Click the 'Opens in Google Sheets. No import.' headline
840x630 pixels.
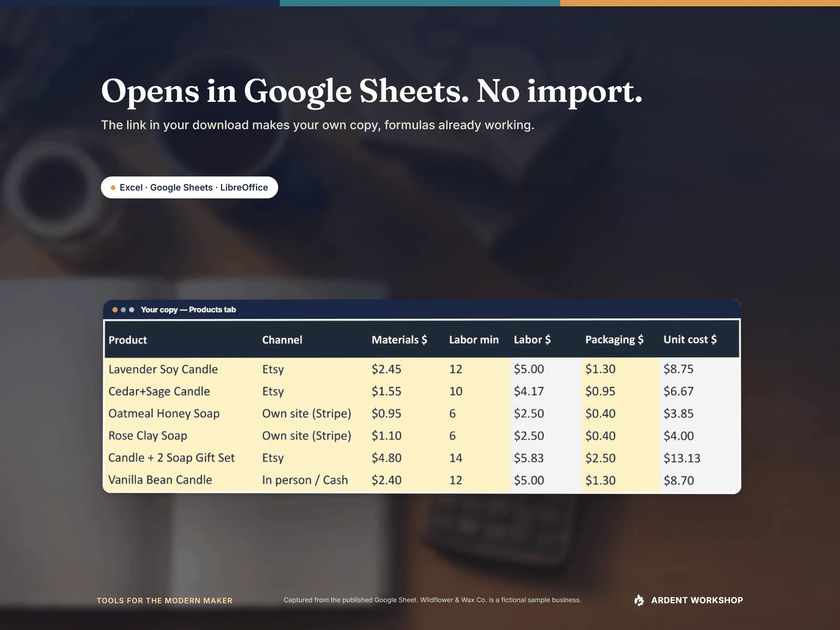(x=372, y=91)
